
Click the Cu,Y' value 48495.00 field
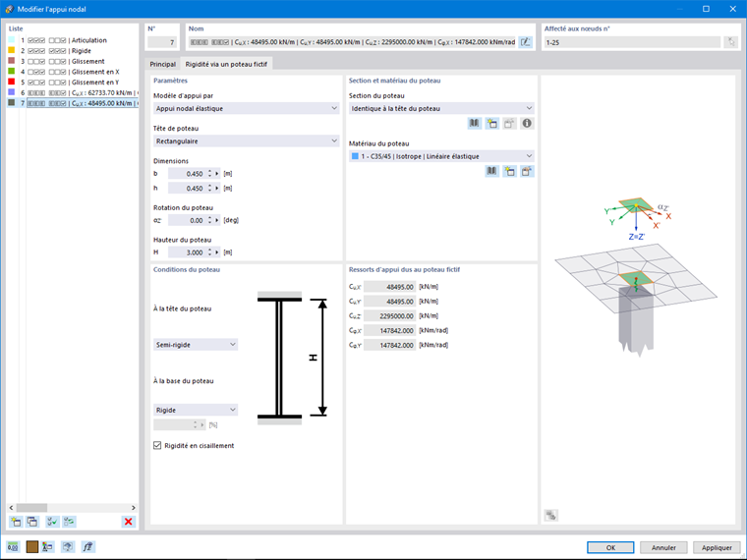pyautogui.click(x=389, y=302)
